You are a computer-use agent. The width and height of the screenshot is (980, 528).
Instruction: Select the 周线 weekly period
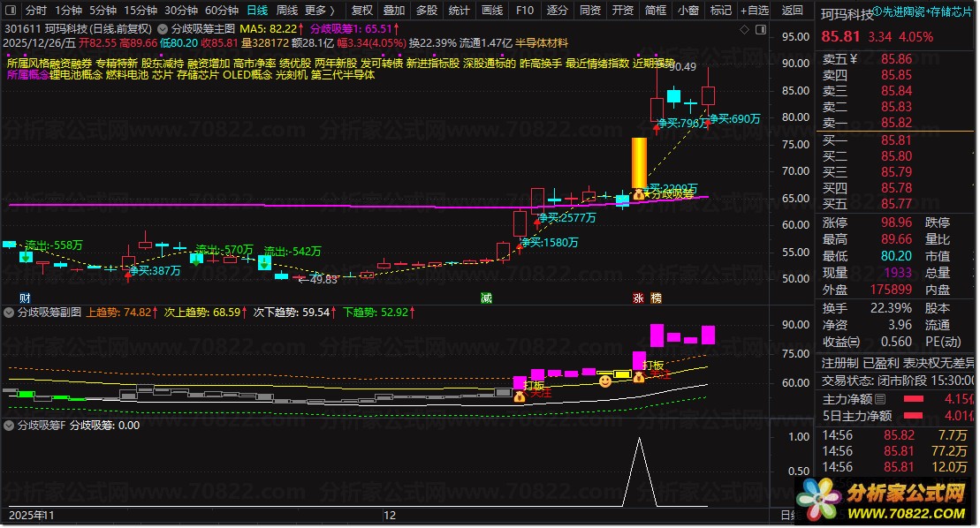[287, 10]
